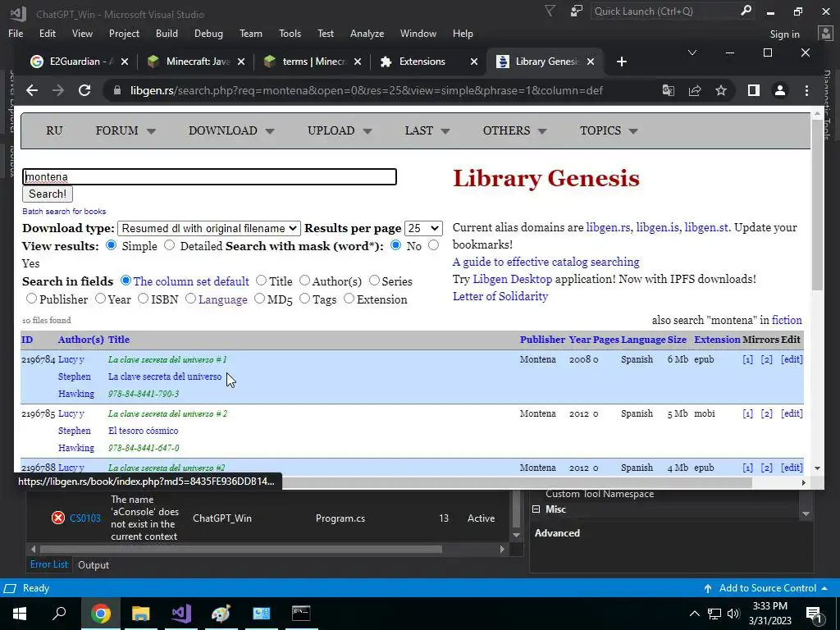Open Letter of Solidarity link
Screen dimensions: 840x630
500,296
